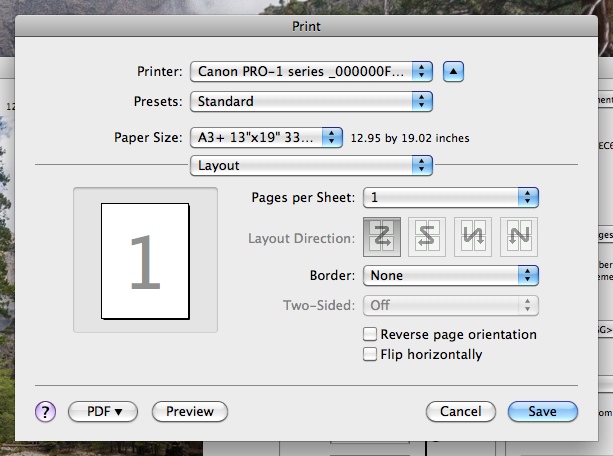Expand the Paper Size A3+ dropdown
This screenshot has height=456, width=613.
click(x=267, y=137)
